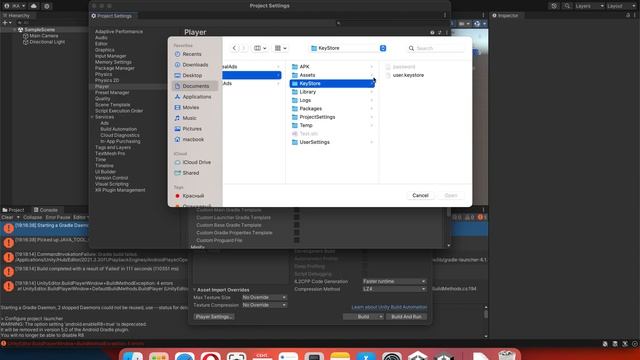This screenshot has height=360, width=640.
Task: Open the Hierarchy add (+) dropdown
Action: point(7,23)
